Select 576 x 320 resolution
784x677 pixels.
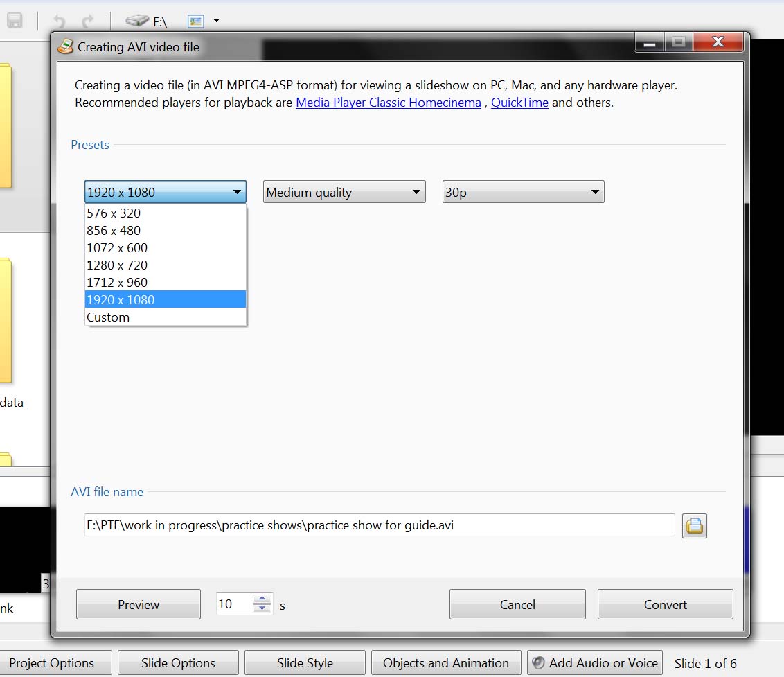point(166,213)
